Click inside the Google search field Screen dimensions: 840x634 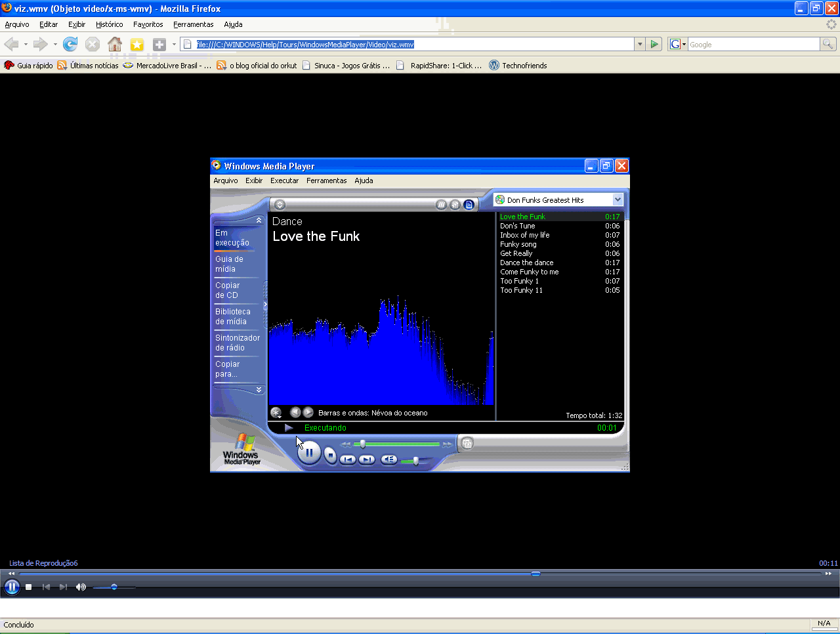click(x=753, y=44)
